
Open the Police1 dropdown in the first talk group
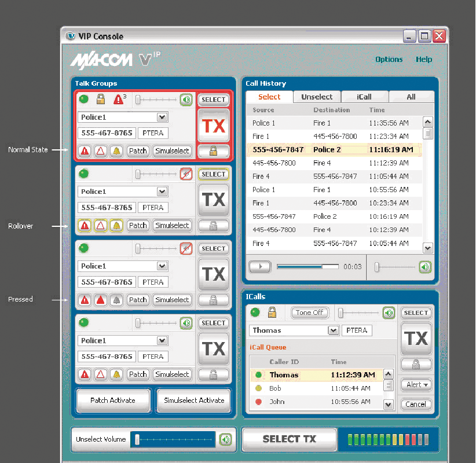tap(162, 117)
